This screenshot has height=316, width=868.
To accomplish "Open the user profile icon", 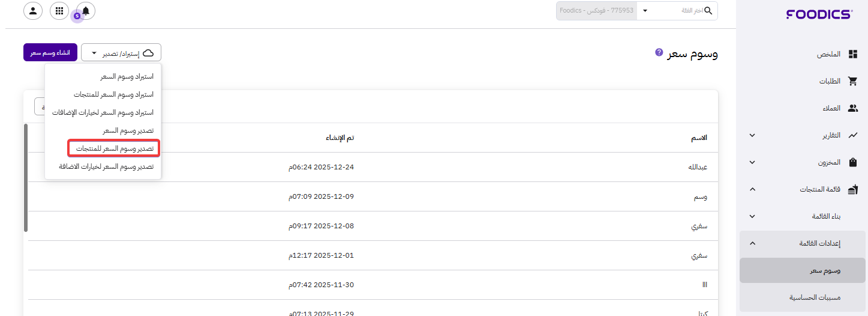I will pos(32,11).
